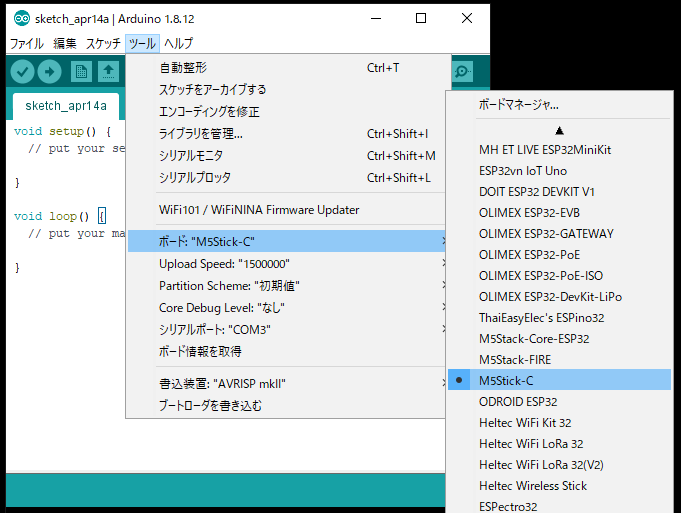The image size is (681, 513).
Task: Click ライブラリを管理... menu entry
Action: [x=201, y=134]
